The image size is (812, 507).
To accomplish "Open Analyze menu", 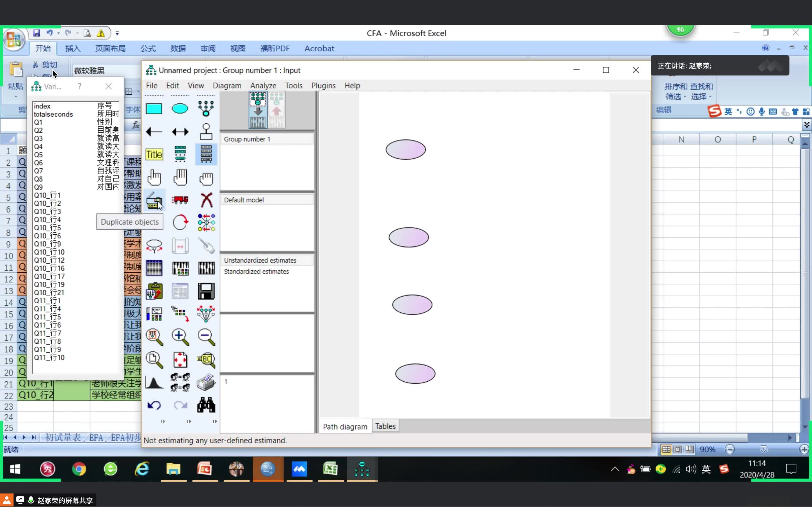I will pyautogui.click(x=262, y=85).
